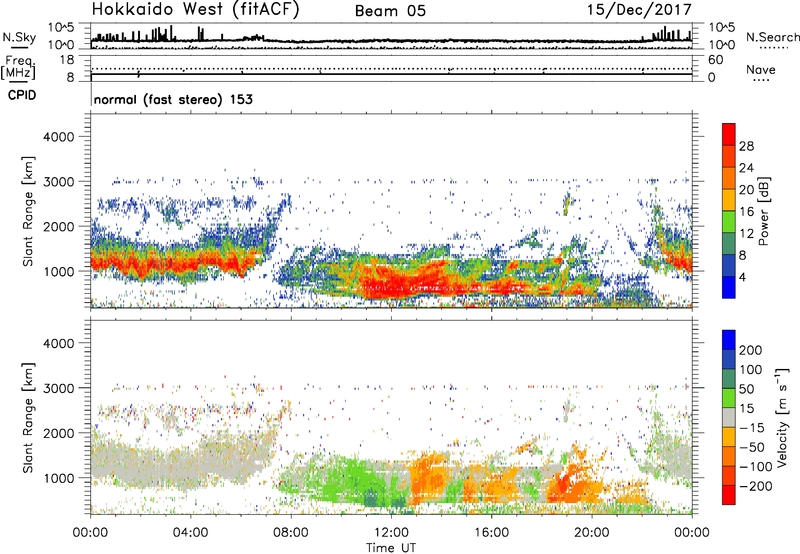Click the '18' frequency axis tick
The image size is (800, 554).
point(67,59)
